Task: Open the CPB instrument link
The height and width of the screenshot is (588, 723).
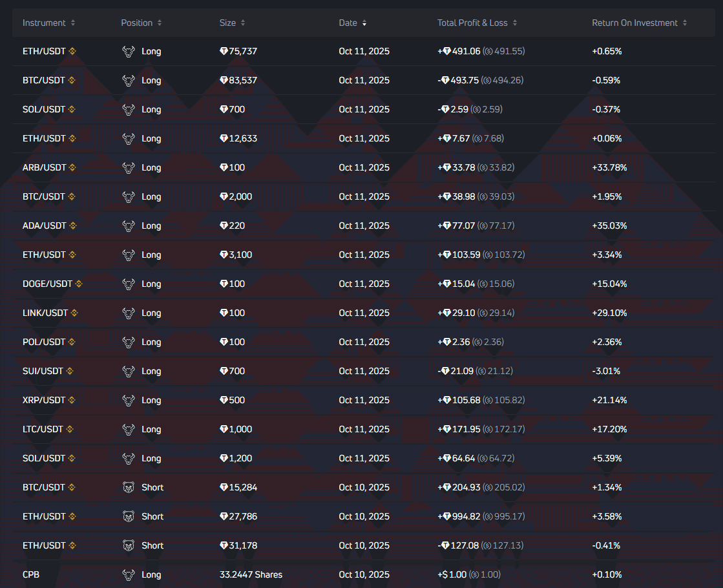Action: click(x=30, y=574)
